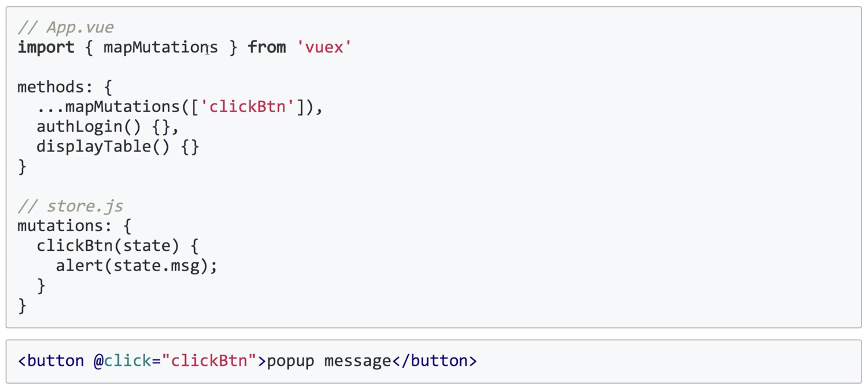Click the '// store.js' comment line
868x389 pixels.
70,206
